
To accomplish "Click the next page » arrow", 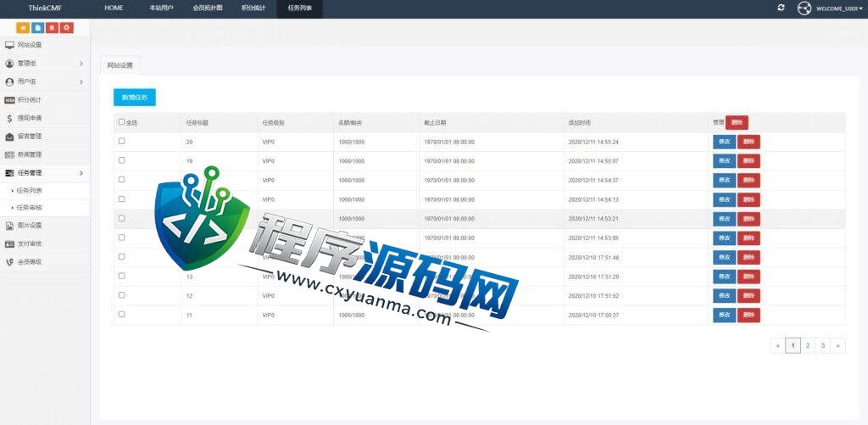I will pos(838,346).
